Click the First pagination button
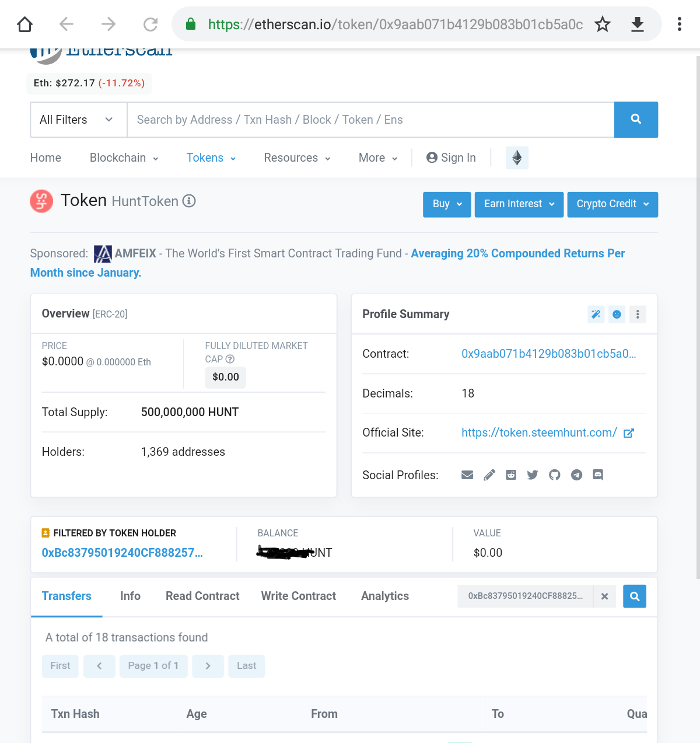 pos(60,666)
